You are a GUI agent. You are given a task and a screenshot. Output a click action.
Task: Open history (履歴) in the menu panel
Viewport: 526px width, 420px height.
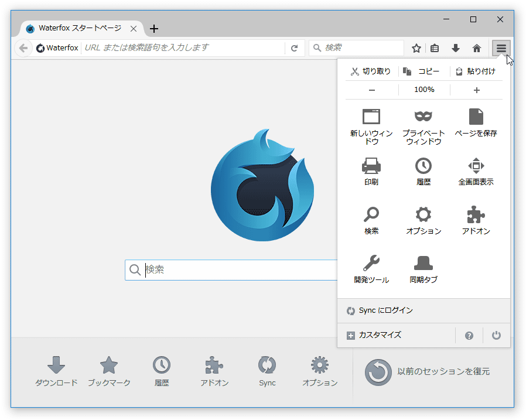pos(423,172)
